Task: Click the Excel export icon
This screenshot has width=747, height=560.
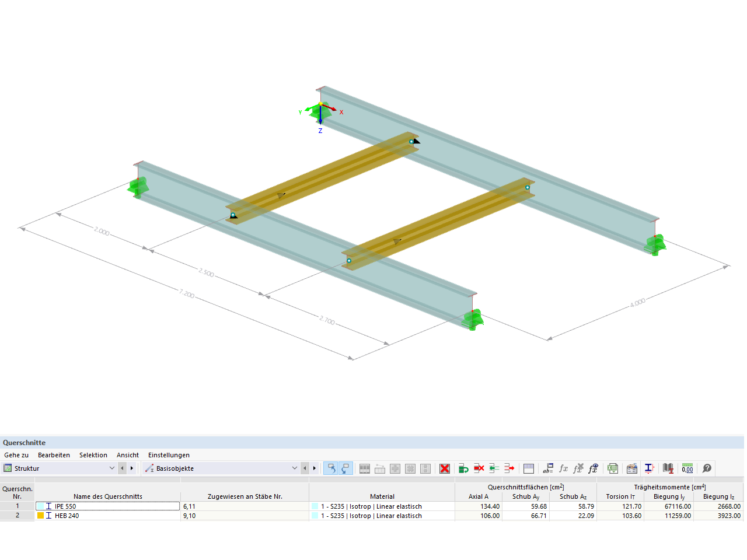Action: click(x=613, y=468)
